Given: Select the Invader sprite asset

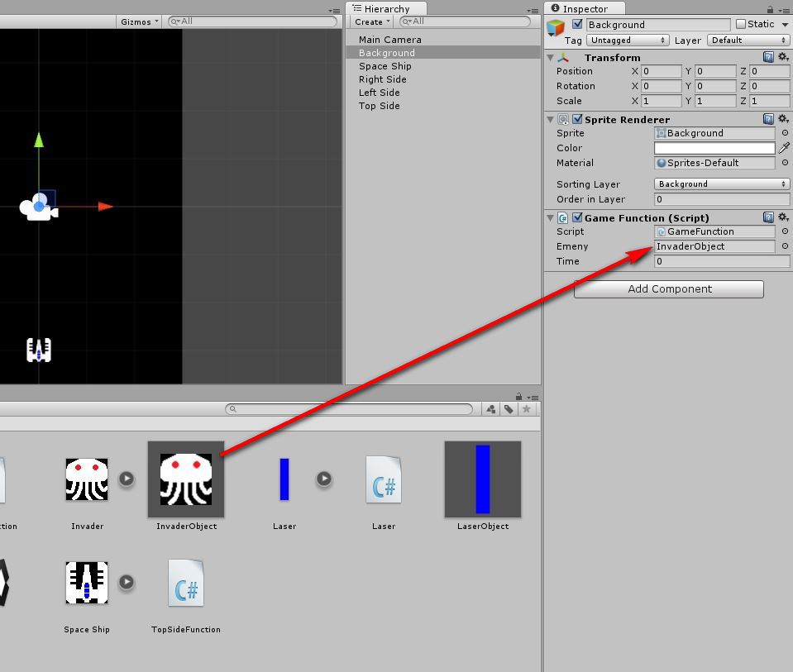Looking at the screenshot, I should coord(87,479).
